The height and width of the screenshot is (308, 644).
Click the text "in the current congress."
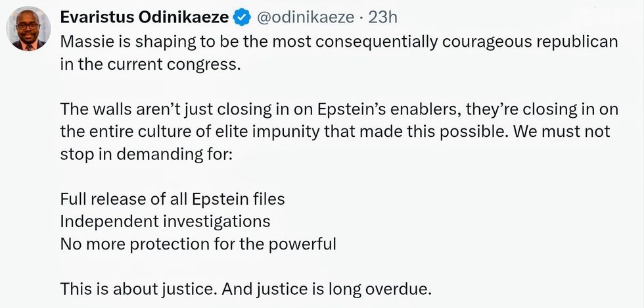click(150, 66)
